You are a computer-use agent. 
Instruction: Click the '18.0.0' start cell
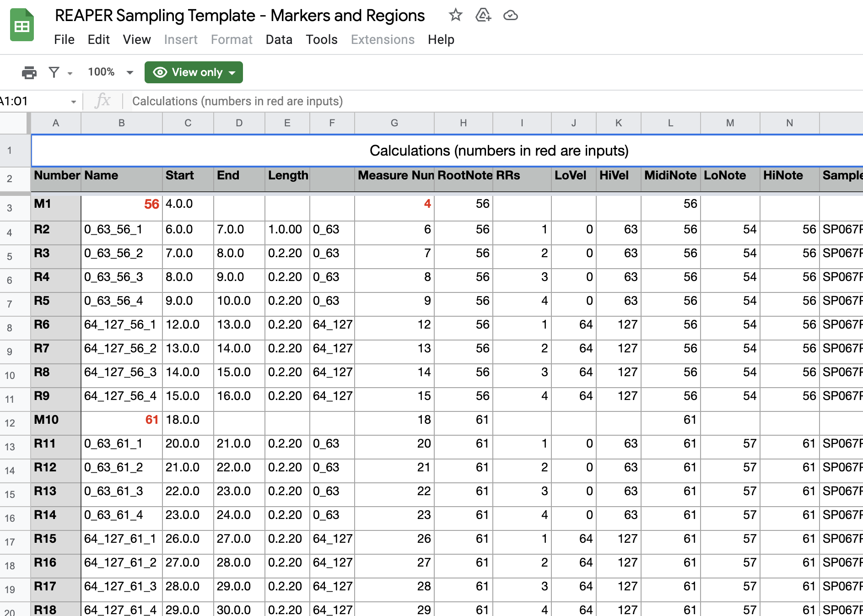[188, 423]
